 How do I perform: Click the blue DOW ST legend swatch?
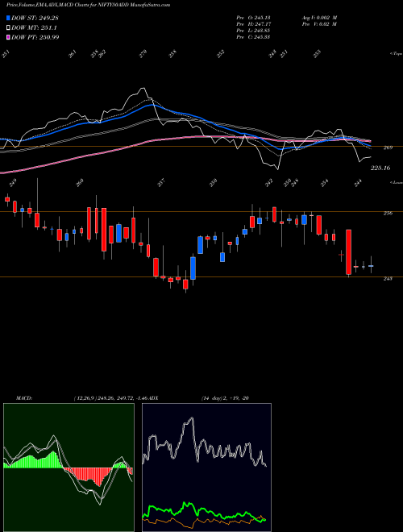8,18
